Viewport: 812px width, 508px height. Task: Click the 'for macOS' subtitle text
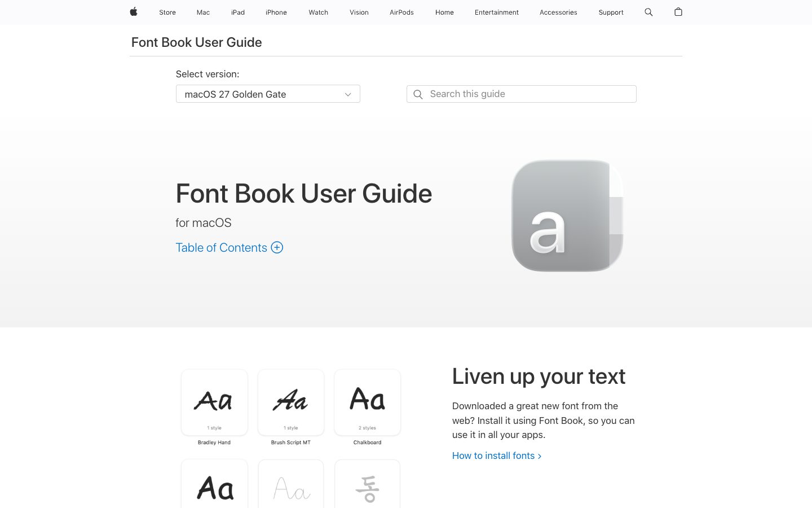point(204,222)
